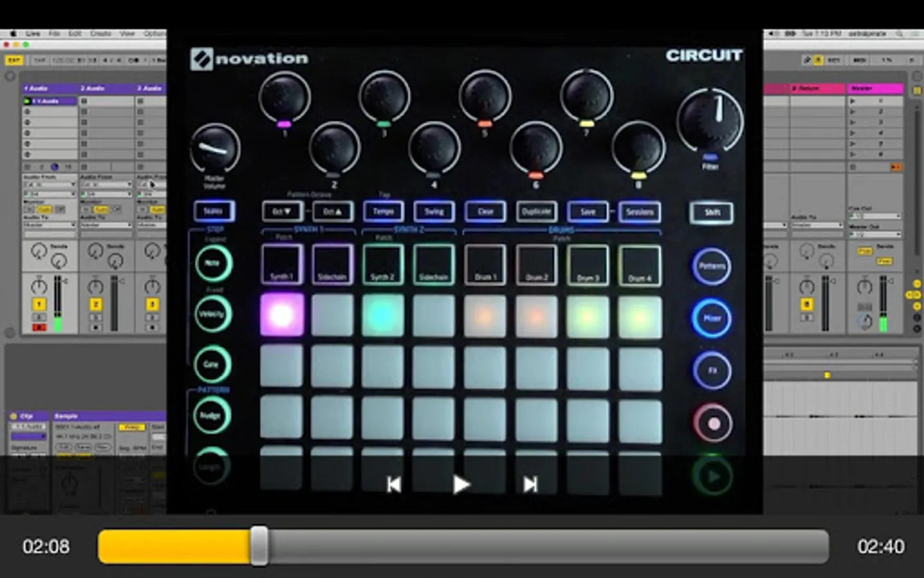This screenshot has height=578, width=924.
Task: Click the glowing purple grid pad
Action: [282, 315]
